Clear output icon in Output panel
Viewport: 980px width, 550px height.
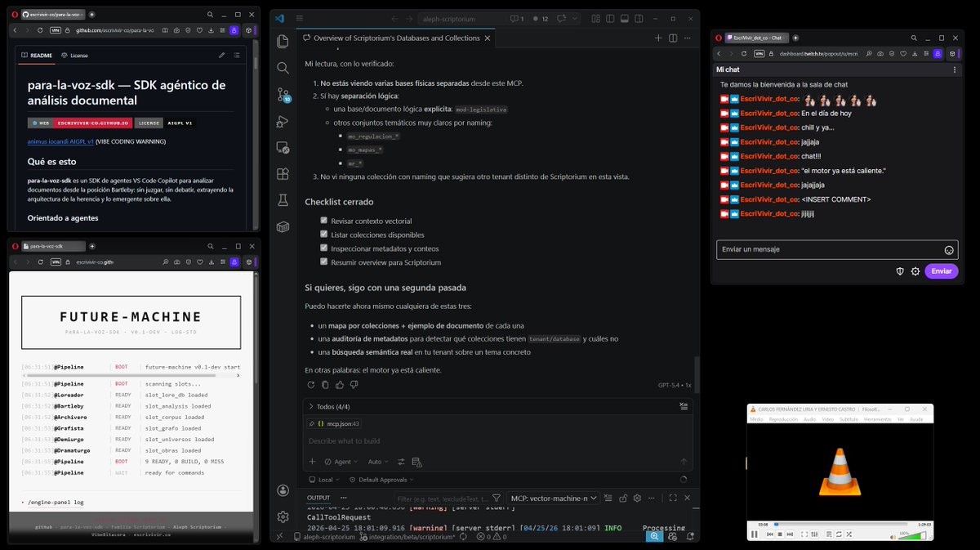[608, 498]
